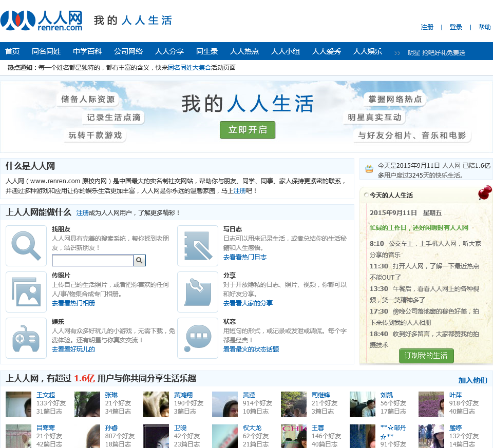Click 司继锋's avatar thumbnail
The height and width of the screenshot is (448, 493).
coord(294,404)
